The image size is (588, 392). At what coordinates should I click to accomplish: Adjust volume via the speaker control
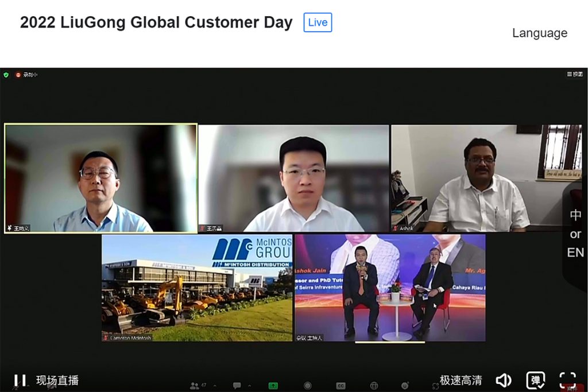click(x=504, y=380)
